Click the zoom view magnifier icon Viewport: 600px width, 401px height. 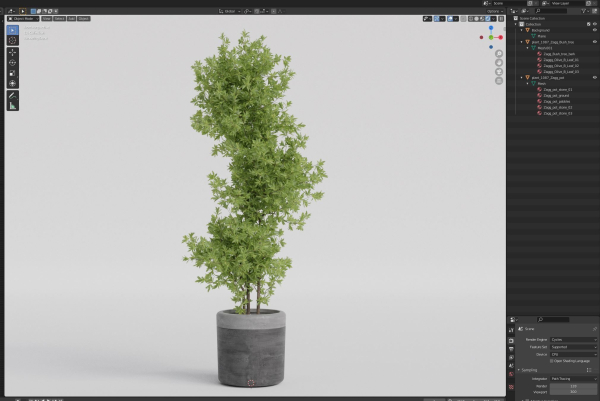click(x=499, y=54)
